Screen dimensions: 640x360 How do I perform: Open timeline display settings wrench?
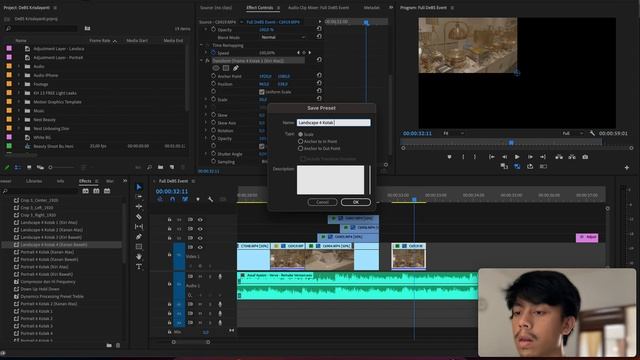[210, 199]
